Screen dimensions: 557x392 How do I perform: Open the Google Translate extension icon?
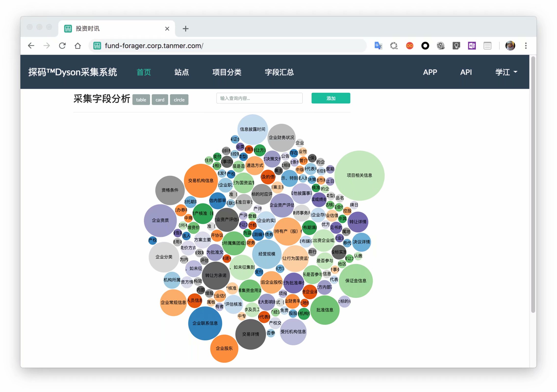[x=378, y=46]
